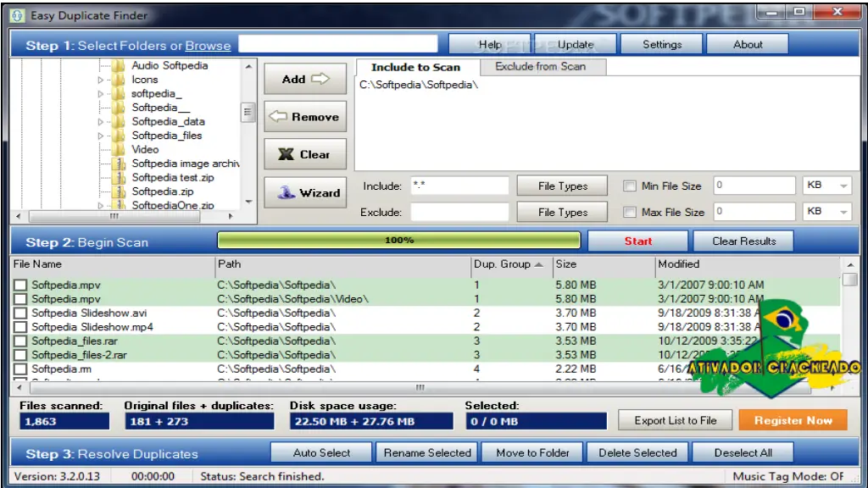868x488 pixels.
Task: Open File Types for Include filter
Action: coord(563,186)
